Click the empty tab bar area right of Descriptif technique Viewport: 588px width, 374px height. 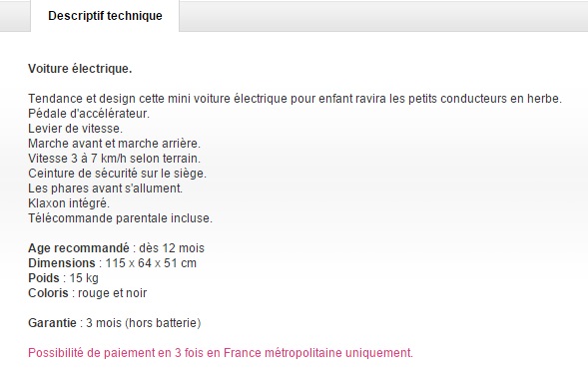pyautogui.click(x=383, y=16)
